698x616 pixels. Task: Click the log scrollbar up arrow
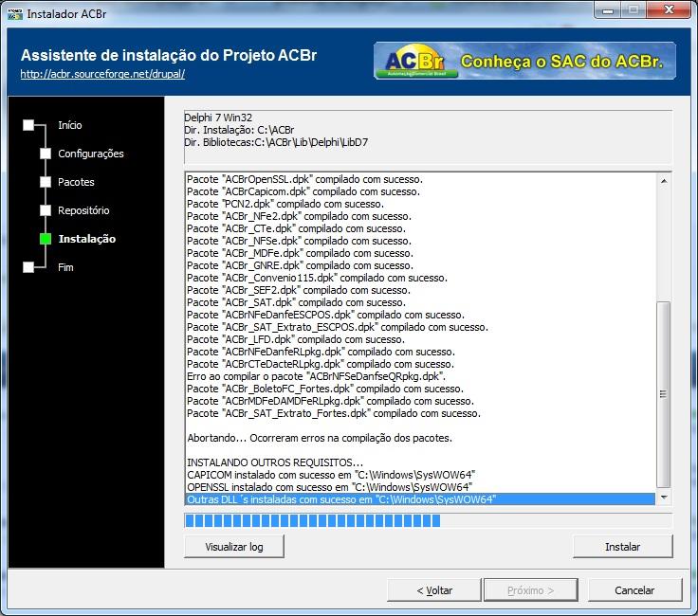[664, 181]
